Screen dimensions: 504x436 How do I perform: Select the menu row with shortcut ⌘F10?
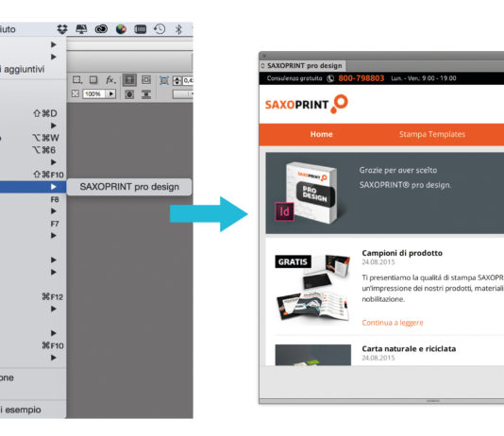(x=33, y=345)
